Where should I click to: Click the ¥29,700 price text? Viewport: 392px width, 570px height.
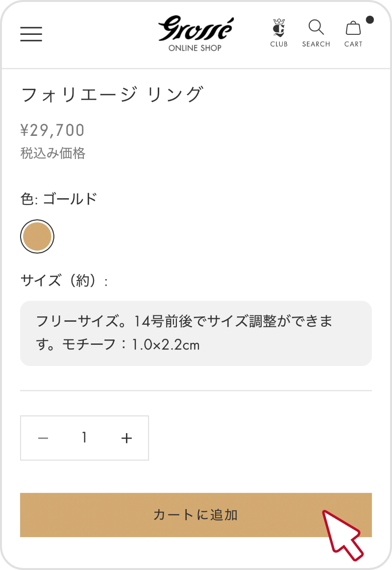(52, 130)
